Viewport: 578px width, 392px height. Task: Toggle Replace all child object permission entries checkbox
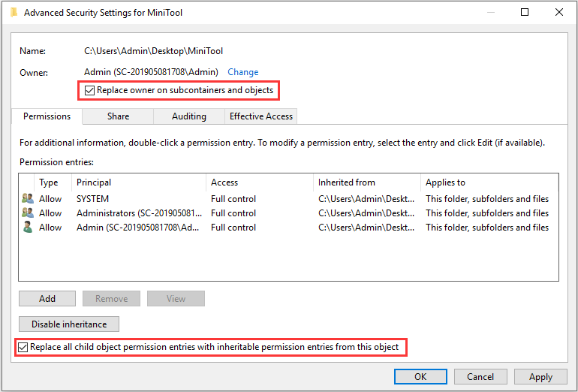pos(23,348)
